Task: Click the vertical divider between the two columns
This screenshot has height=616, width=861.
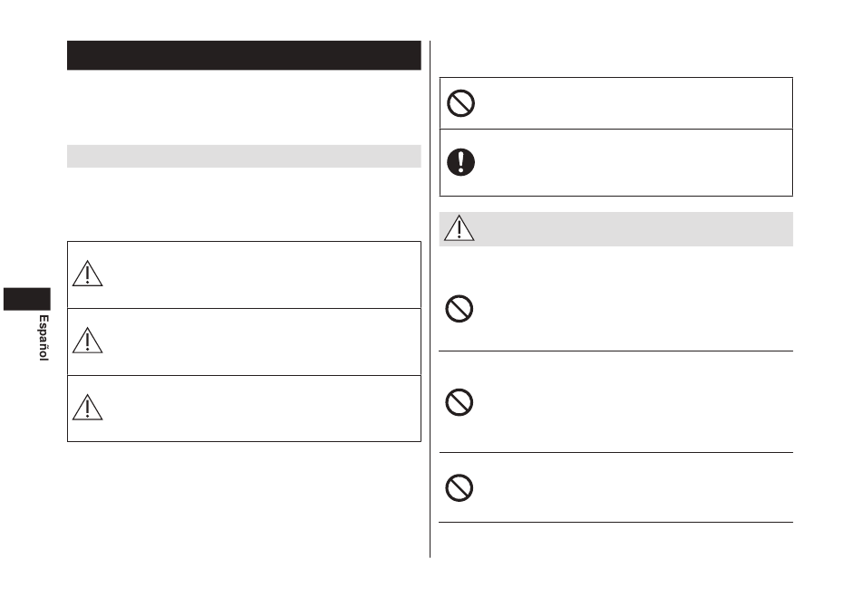Action: pos(430,299)
